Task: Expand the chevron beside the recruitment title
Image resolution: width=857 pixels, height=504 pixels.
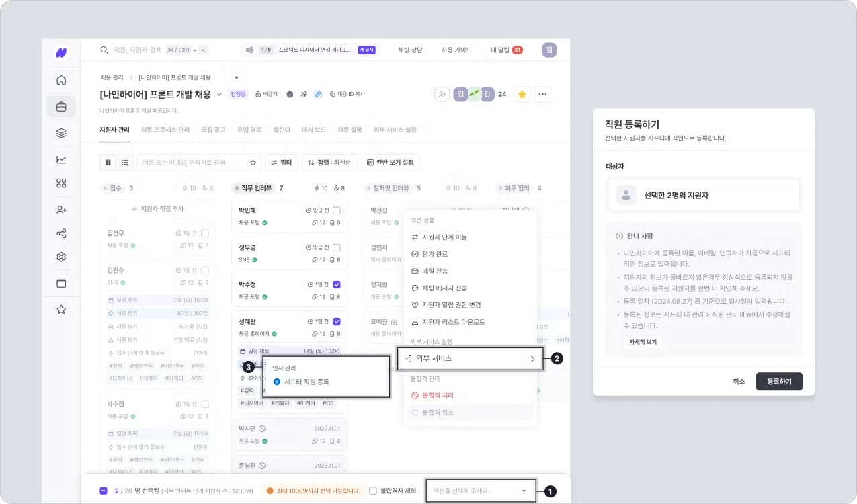Action: pos(219,95)
